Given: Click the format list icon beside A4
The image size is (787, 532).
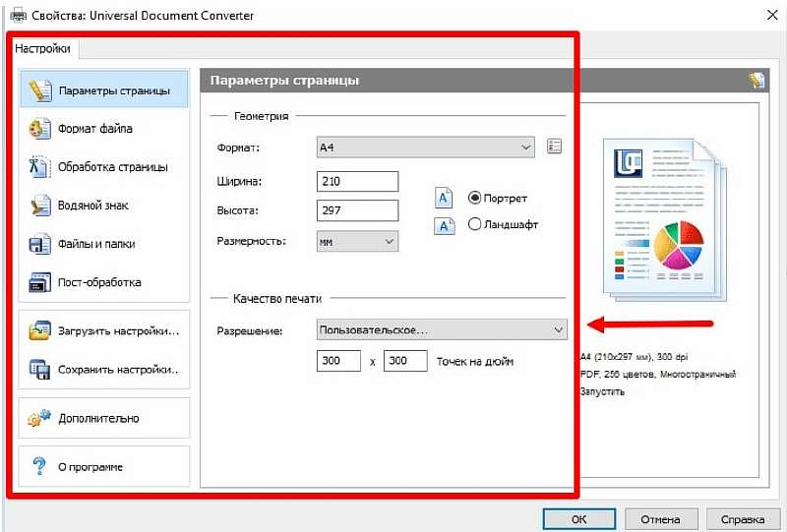Looking at the screenshot, I should (x=554, y=148).
